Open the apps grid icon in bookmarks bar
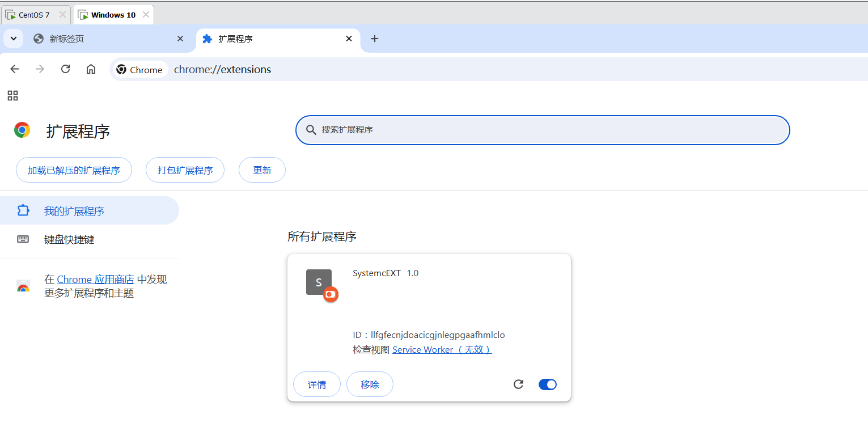This screenshot has height=444, width=868. click(12, 95)
